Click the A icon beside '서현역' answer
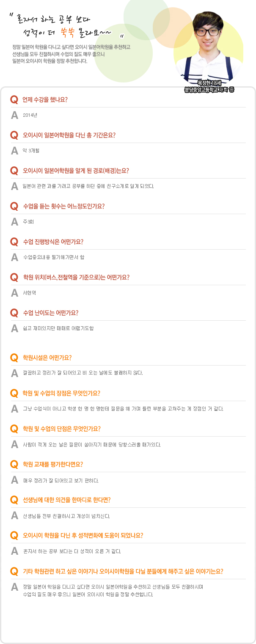 [x=14, y=292]
